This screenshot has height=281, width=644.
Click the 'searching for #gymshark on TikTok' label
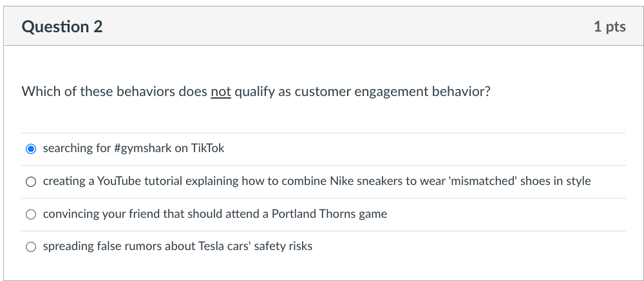tap(133, 149)
